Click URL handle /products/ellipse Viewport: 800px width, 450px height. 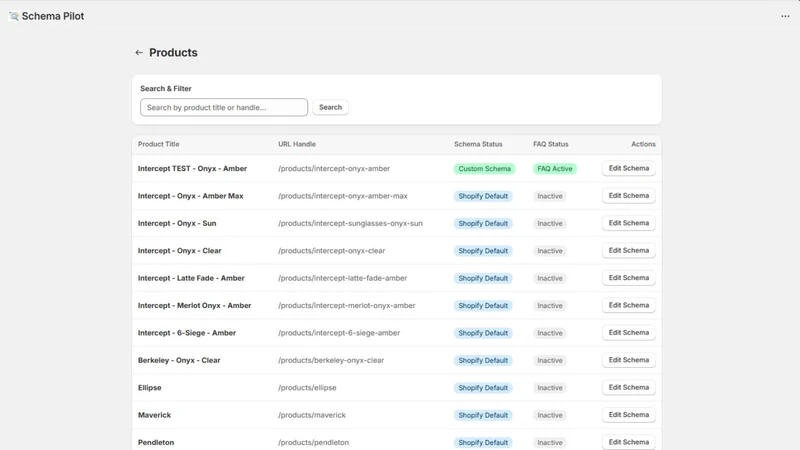pyautogui.click(x=307, y=388)
